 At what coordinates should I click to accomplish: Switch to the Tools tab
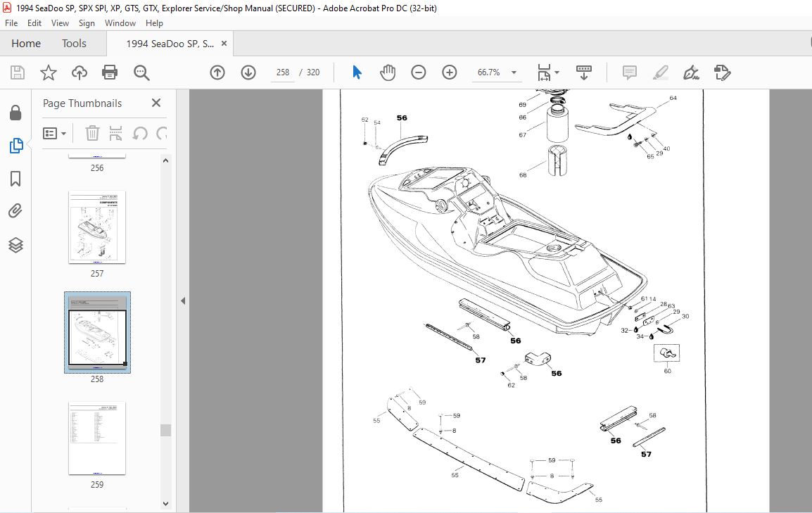point(74,44)
